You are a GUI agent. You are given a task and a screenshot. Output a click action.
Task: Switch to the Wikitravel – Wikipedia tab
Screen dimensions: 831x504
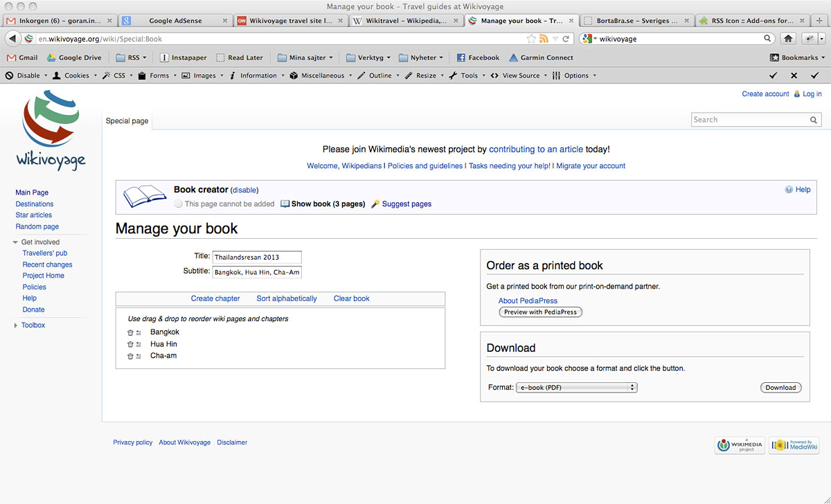pos(405,21)
